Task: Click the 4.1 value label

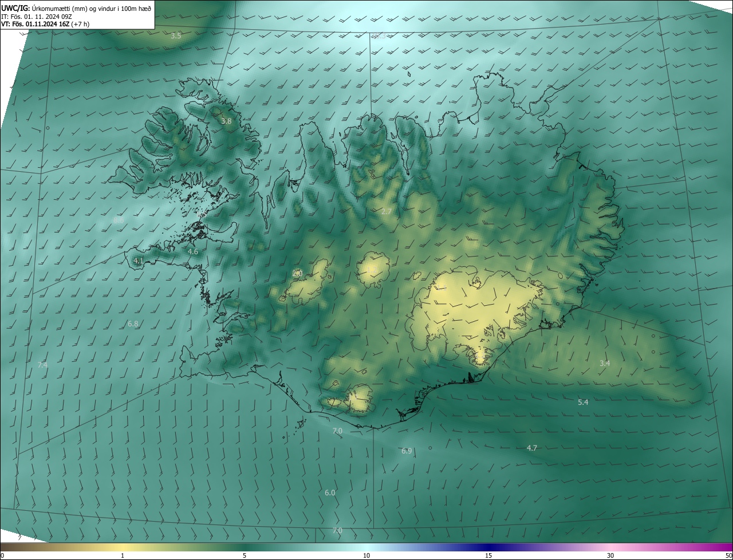Action: click(138, 261)
